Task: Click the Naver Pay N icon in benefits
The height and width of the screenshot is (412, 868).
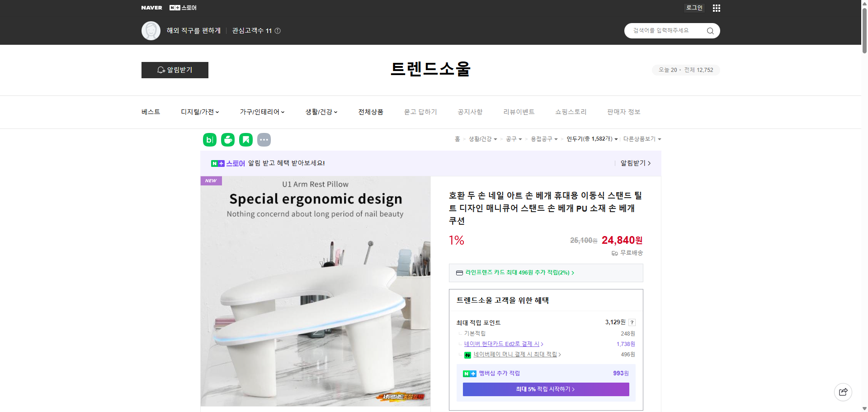Action: tap(468, 355)
